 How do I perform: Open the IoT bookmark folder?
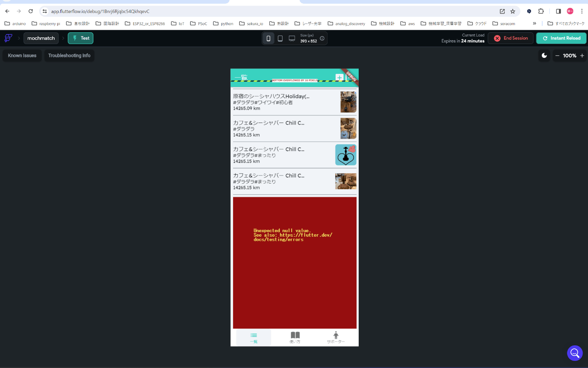click(x=178, y=23)
